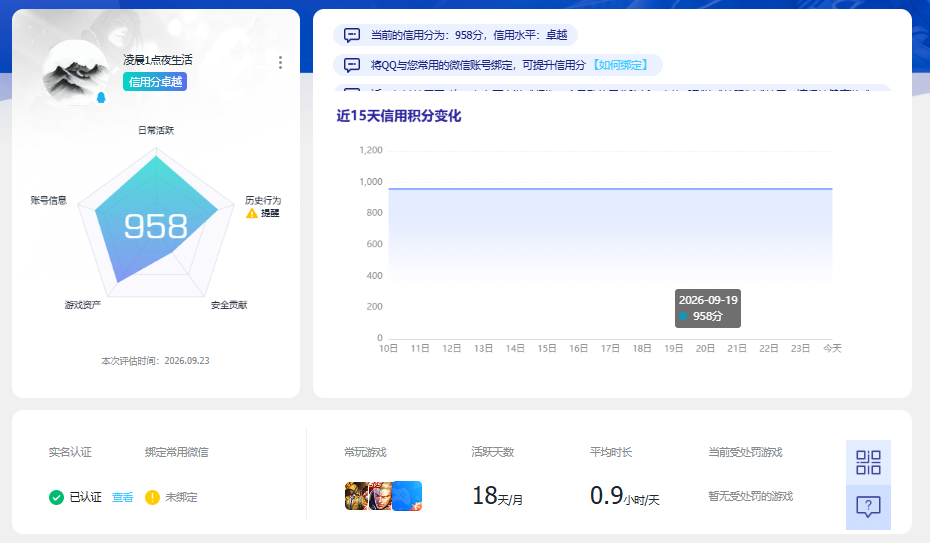The width and height of the screenshot is (930, 543).
Task: Select the 账号信息 radar label
Action: point(49,200)
